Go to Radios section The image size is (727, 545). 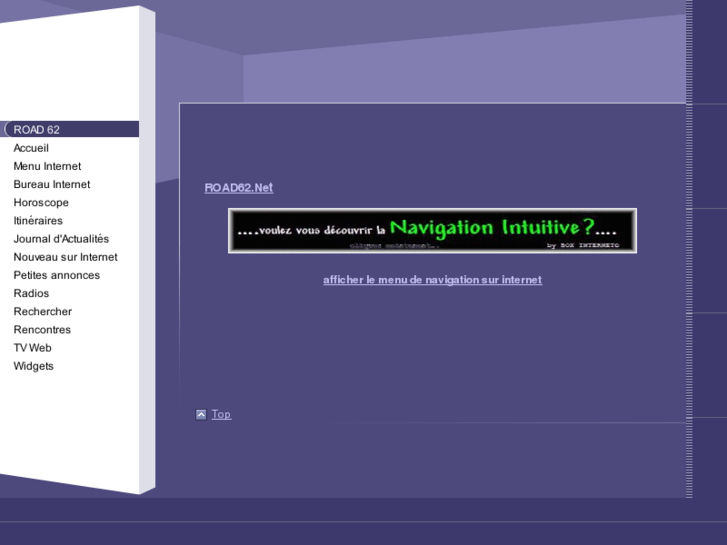click(31, 293)
